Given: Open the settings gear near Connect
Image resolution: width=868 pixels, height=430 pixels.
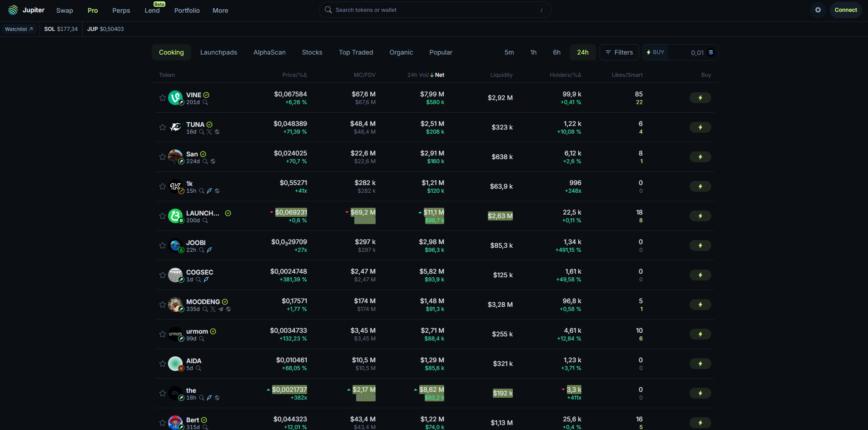Looking at the screenshot, I should 818,10.
